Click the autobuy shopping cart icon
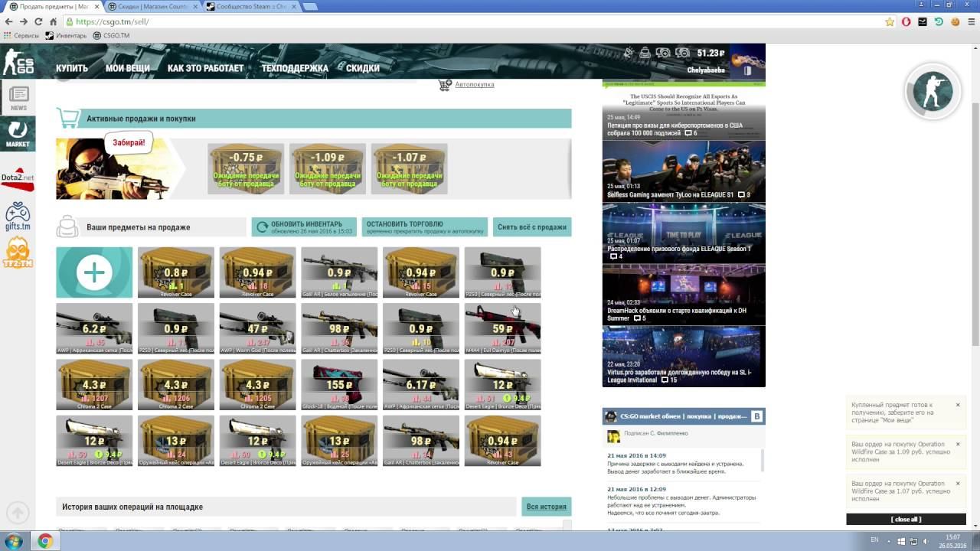Screen dimensions: 980x551 click(x=445, y=84)
